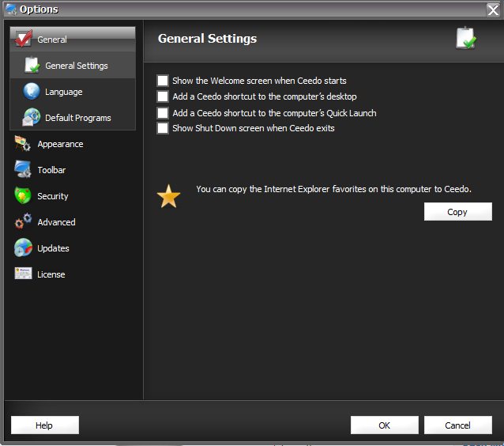Click the yellow favorites star icon
This screenshot has width=504, height=446.
pyautogui.click(x=169, y=196)
